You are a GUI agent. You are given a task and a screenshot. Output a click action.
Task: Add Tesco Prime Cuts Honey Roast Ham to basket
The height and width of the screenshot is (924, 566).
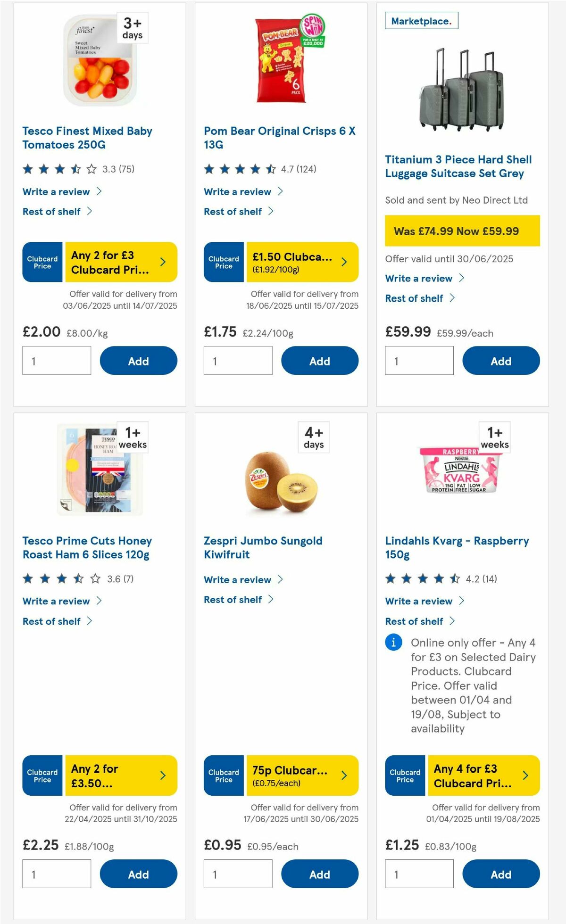click(x=138, y=874)
